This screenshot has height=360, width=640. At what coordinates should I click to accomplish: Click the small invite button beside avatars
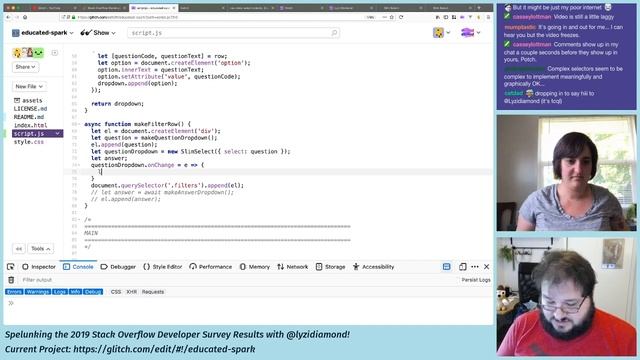tap(54, 53)
